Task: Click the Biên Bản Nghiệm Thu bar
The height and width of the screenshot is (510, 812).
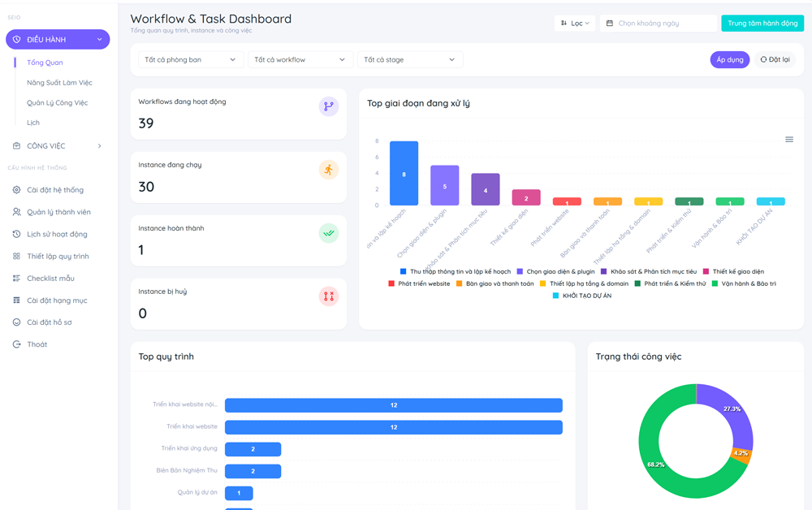Action: click(253, 471)
